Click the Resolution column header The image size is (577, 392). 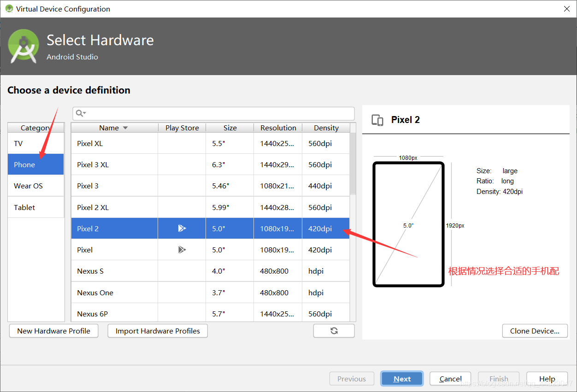(x=278, y=128)
